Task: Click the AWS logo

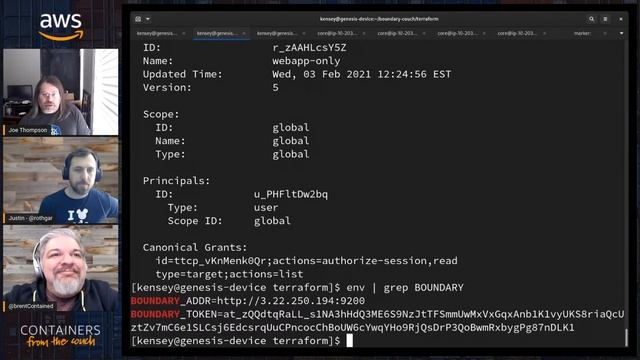Action: [61, 26]
